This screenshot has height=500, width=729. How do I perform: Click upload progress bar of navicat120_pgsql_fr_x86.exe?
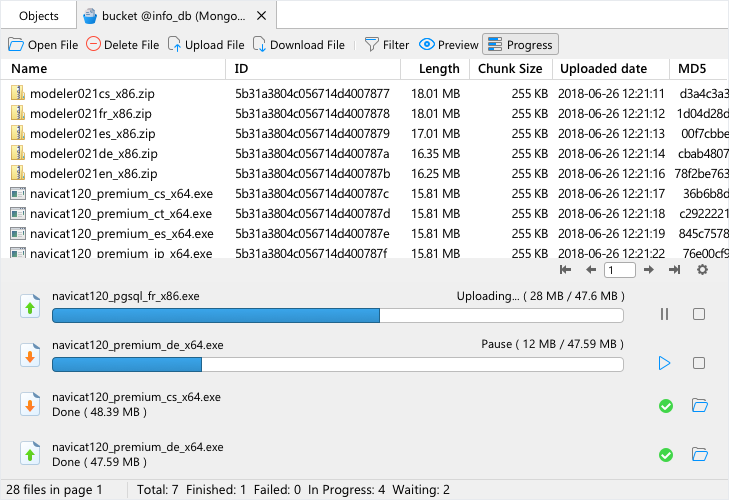pos(338,315)
